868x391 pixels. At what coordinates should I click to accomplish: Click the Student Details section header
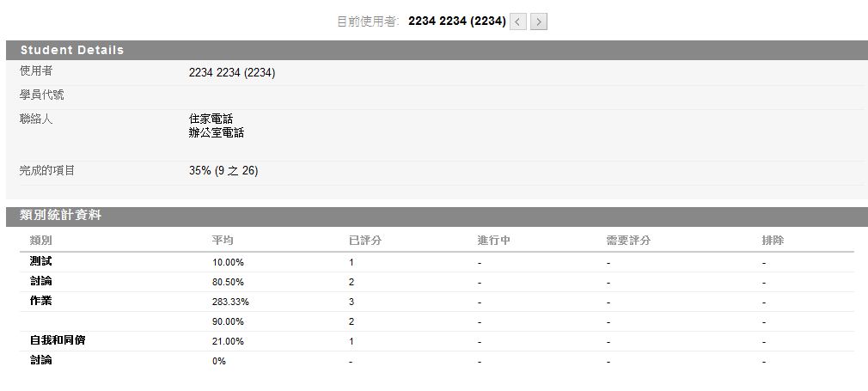[72, 50]
